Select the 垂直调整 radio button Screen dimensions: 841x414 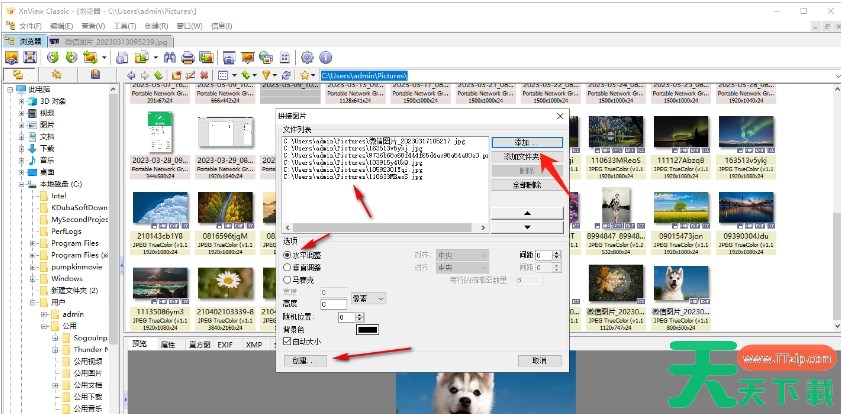(x=288, y=268)
